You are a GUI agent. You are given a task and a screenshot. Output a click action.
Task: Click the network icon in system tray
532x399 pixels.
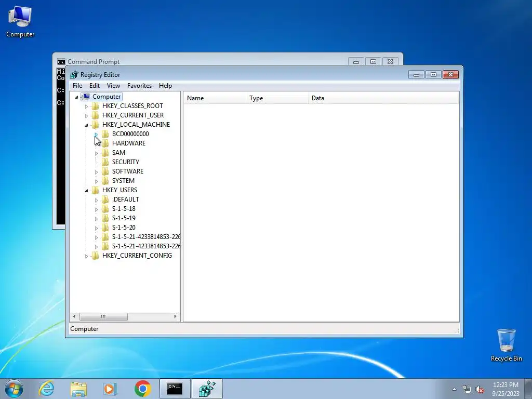[467, 390]
